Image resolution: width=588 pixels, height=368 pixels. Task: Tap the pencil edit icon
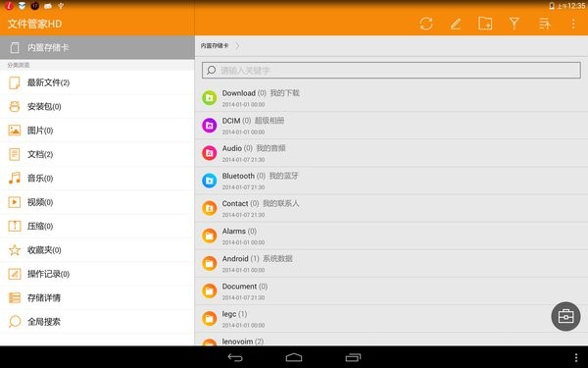(x=456, y=24)
